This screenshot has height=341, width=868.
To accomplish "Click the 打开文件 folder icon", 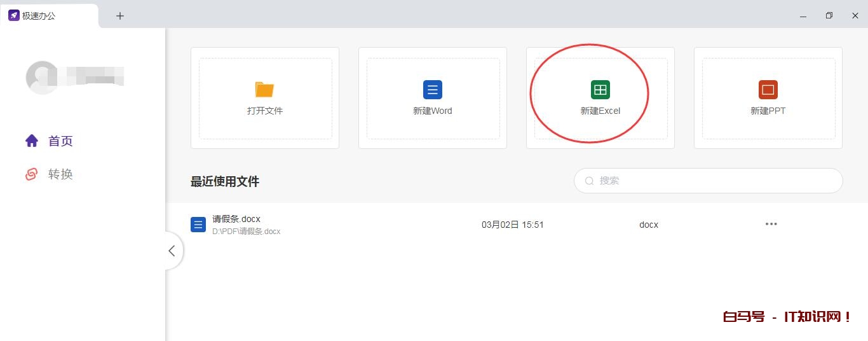I will pyautogui.click(x=264, y=90).
